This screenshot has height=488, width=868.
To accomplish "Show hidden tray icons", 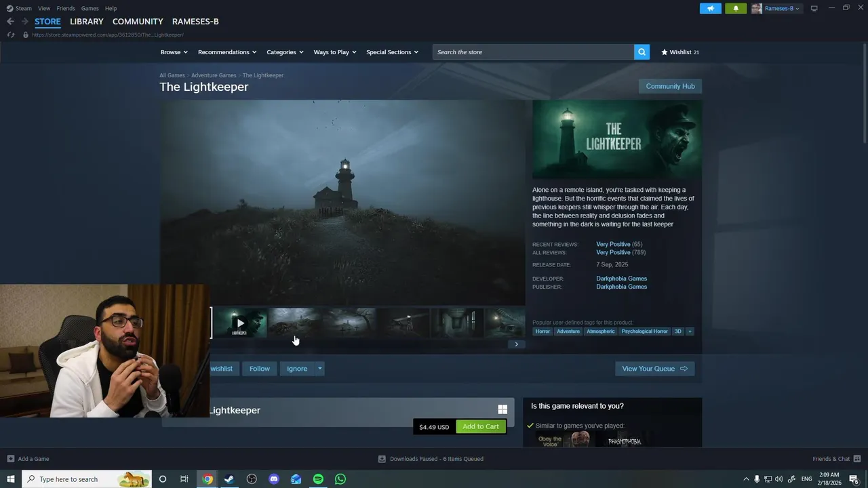I will [x=746, y=479].
